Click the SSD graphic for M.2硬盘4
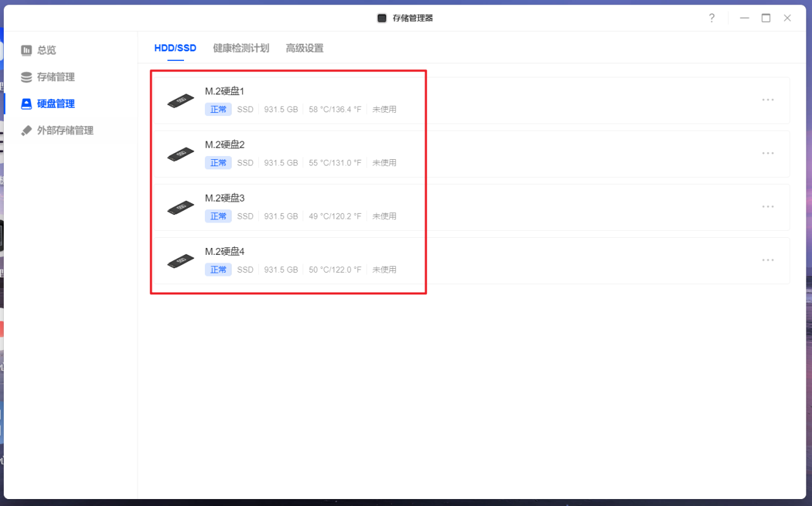812x506 pixels. pos(180,260)
